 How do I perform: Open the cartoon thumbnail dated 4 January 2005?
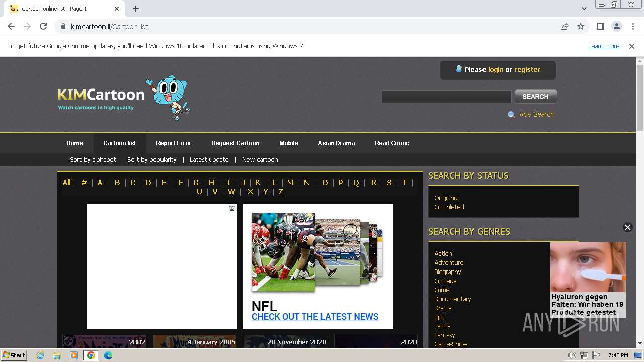click(x=195, y=341)
